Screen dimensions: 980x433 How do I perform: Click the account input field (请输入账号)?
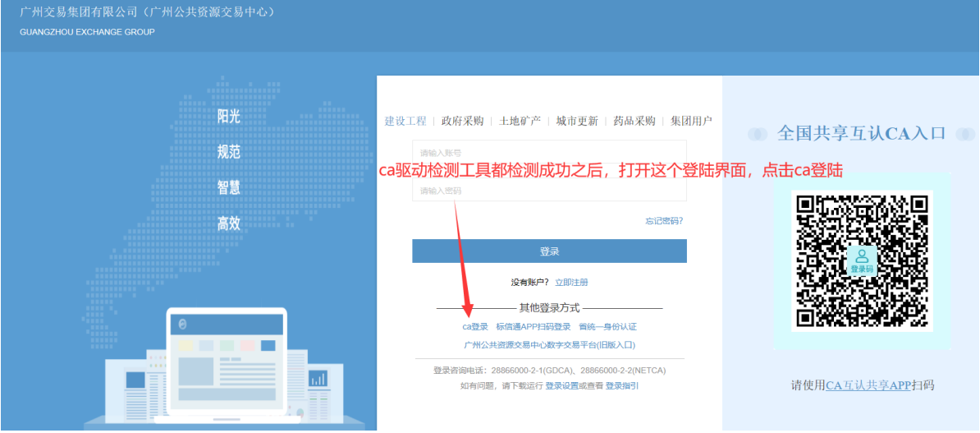point(549,153)
